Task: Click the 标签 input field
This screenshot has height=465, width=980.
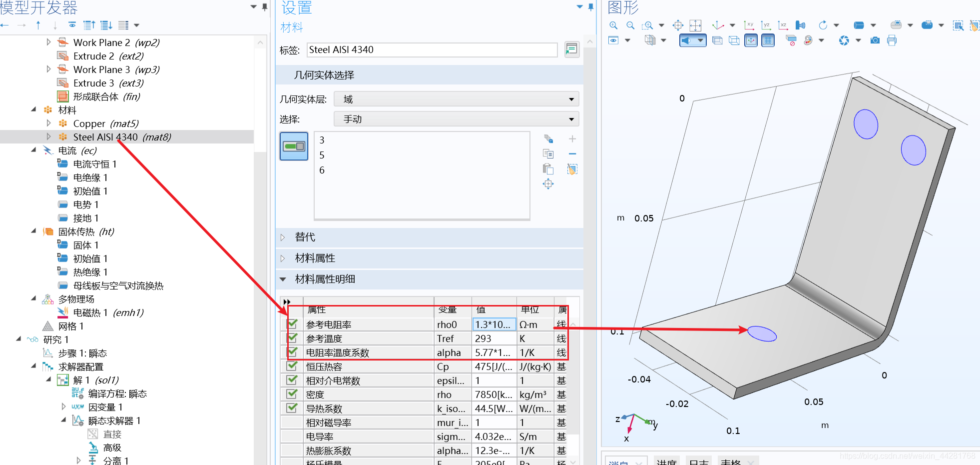Action: click(432, 49)
